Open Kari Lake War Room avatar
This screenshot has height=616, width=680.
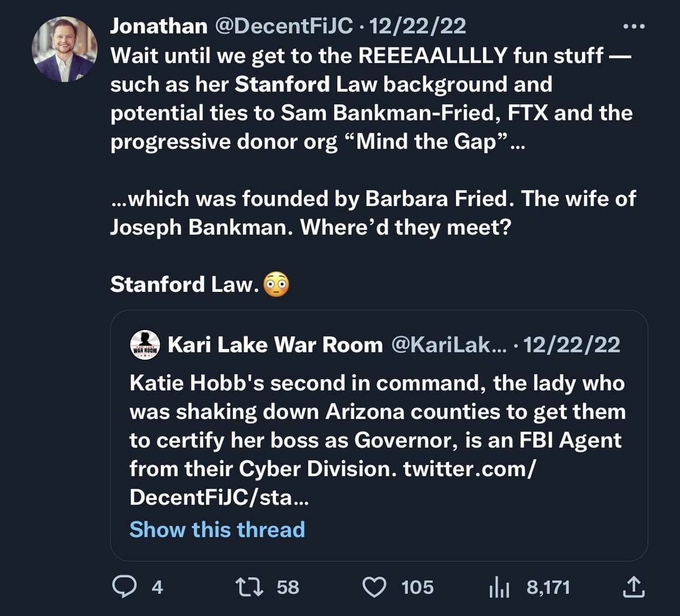point(146,345)
